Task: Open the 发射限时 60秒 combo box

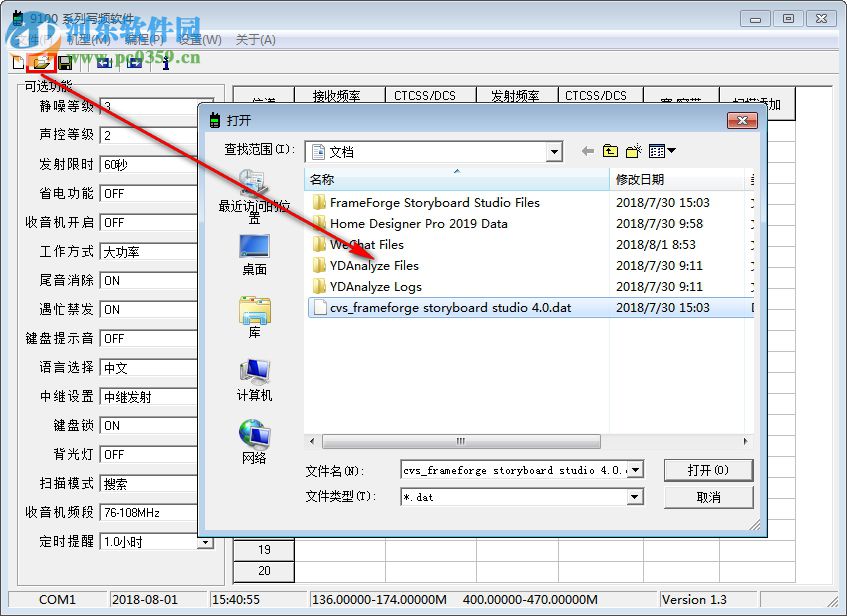Action: [149, 164]
